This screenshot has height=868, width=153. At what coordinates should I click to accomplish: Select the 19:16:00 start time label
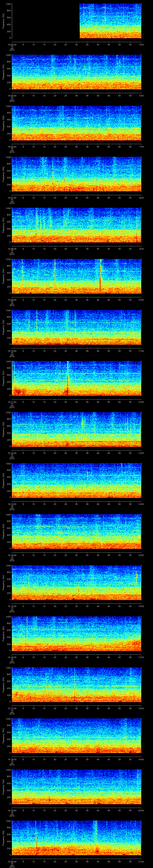[12, 657]
